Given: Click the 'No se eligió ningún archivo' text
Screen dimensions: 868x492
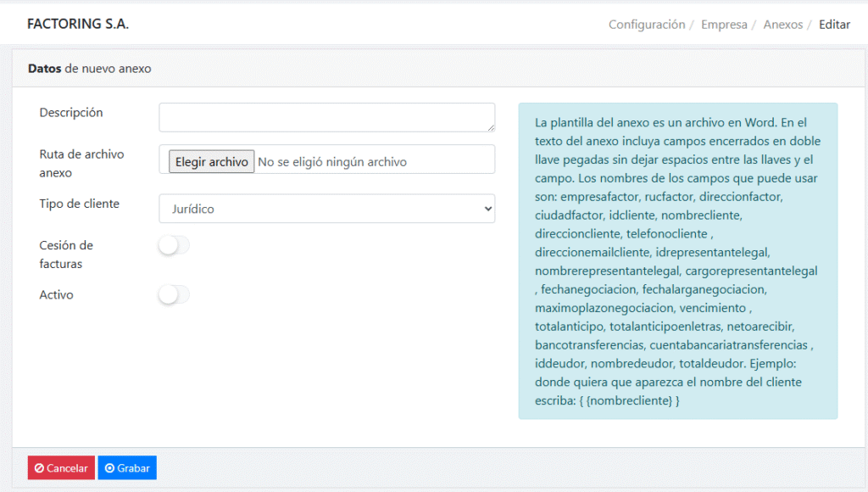Looking at the screenshot, I should pos(332,162).
